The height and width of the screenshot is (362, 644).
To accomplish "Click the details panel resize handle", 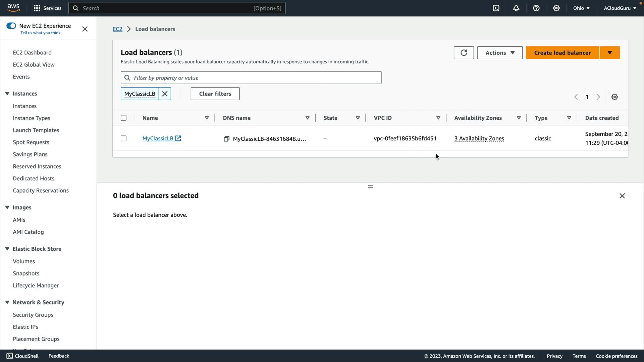I will pyautogui.click(x=370, y=187).
